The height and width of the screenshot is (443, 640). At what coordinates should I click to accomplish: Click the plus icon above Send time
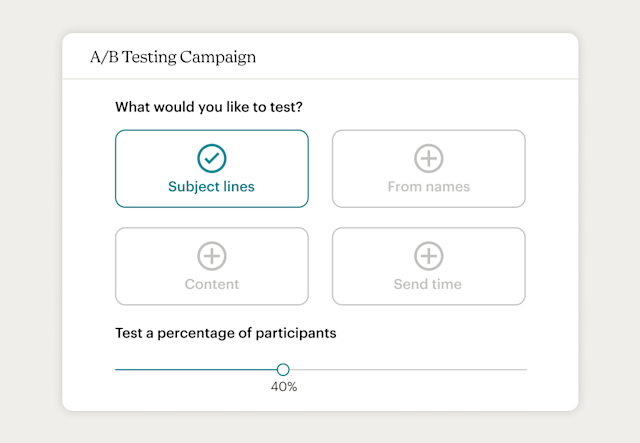click(x=428, y=256)
